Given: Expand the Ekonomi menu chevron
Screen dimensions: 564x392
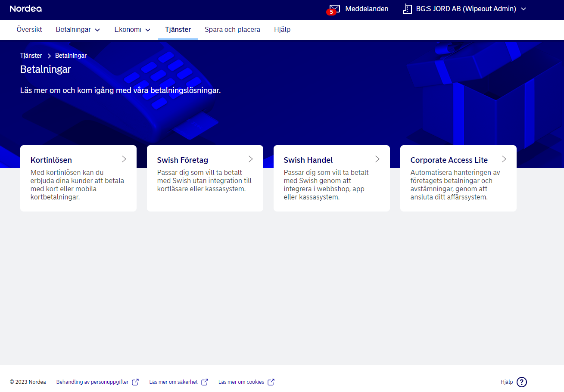Looking at the screenshot, I should (x=148, y=30).
